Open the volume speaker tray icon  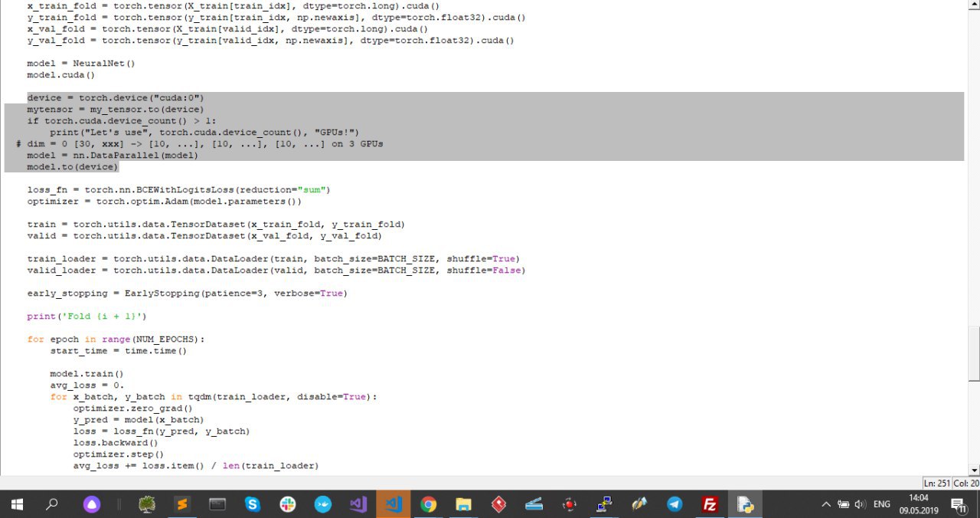[860, 504]
